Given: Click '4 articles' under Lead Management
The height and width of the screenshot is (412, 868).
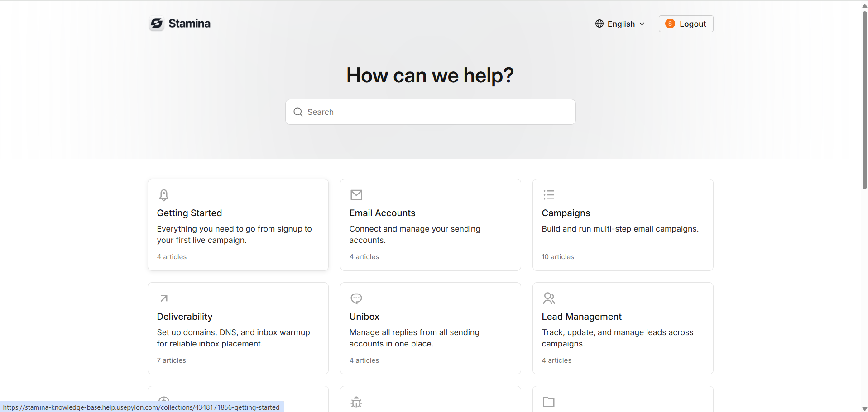Looking at the screenshot, I should [556, 360].
